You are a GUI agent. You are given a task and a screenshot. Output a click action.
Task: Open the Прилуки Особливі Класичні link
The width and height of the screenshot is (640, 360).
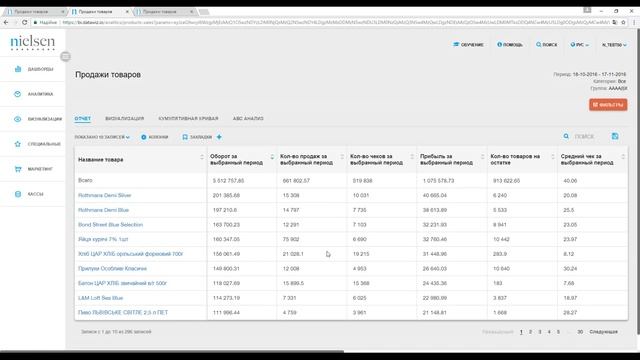pos(112,269)
